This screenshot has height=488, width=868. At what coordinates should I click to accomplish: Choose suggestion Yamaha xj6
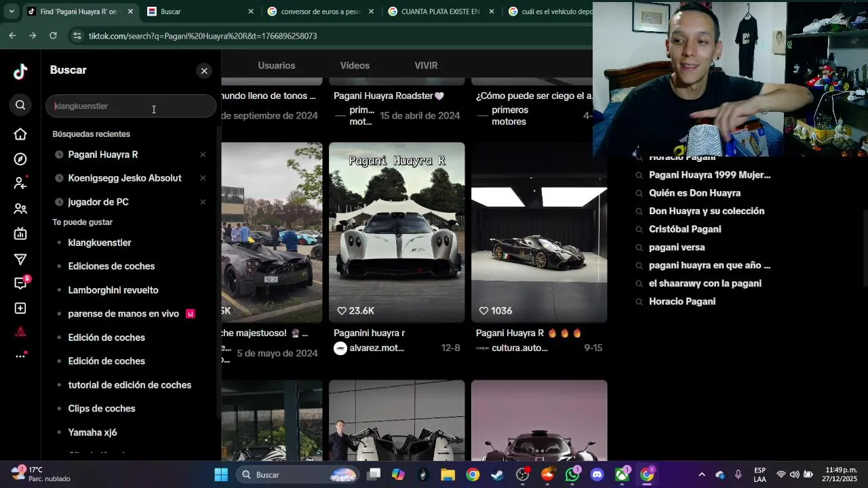point(92,432)
